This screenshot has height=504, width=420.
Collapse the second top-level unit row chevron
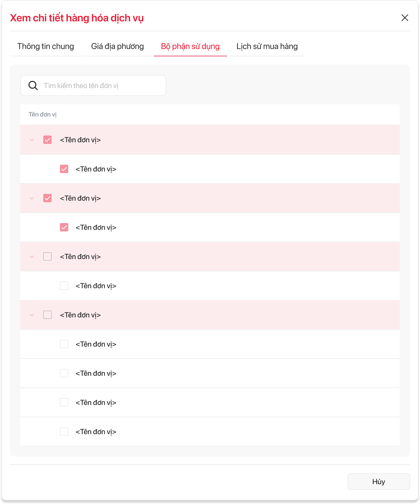[x=32, y=198]
